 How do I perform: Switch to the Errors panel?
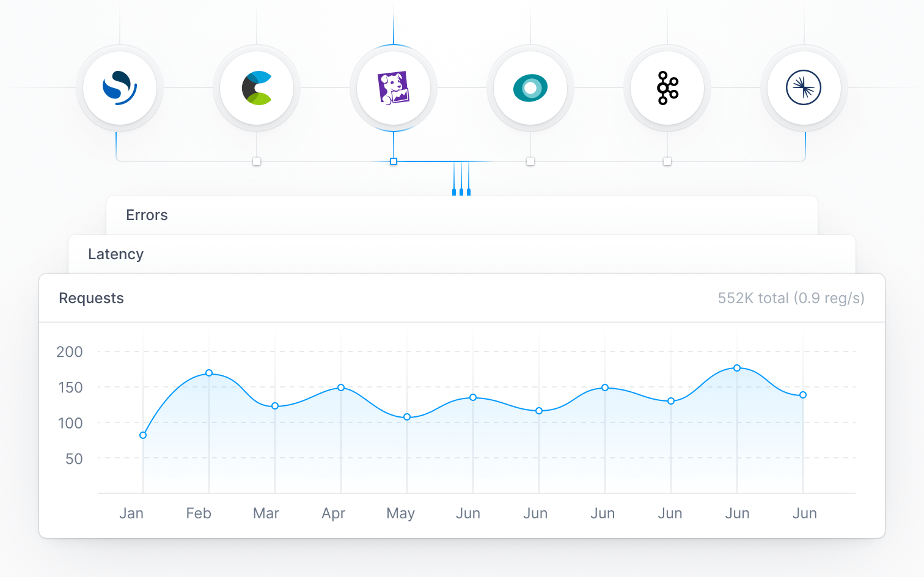click(147, 215)
